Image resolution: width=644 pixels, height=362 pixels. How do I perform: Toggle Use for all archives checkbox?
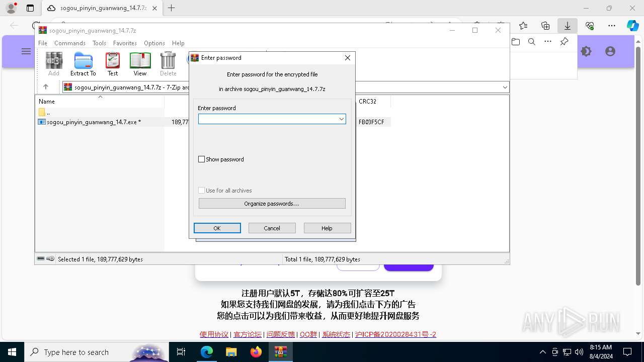coord(202,191)
